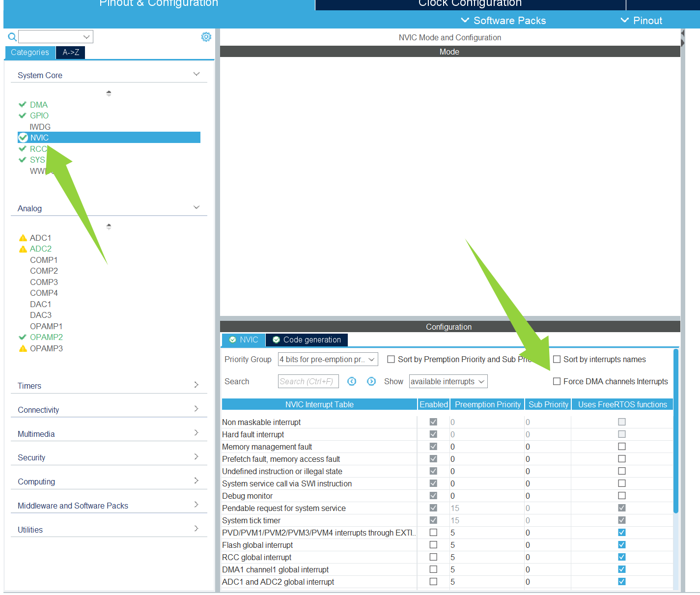Screen dimensions: 700x595
Task: Expand the Utilities category
Action: [x=196, y=529]
